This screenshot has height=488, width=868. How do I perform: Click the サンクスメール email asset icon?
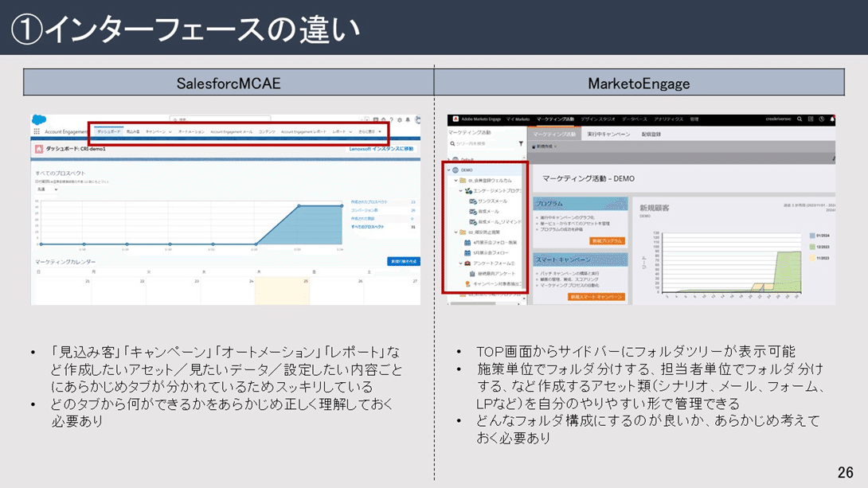click(x=473, y=201)
